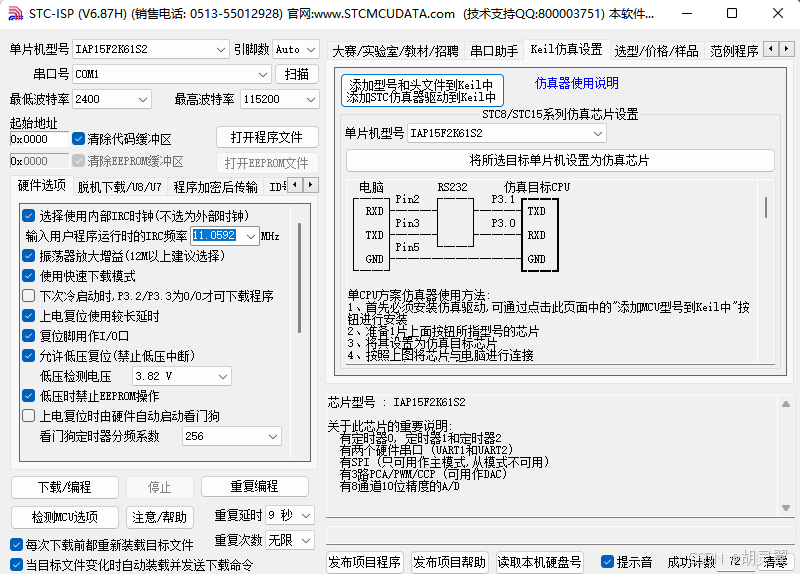Open 看门狗定时器分频系数 256 dropdown
Screen dimensions: 800x574
coord(232,437)
